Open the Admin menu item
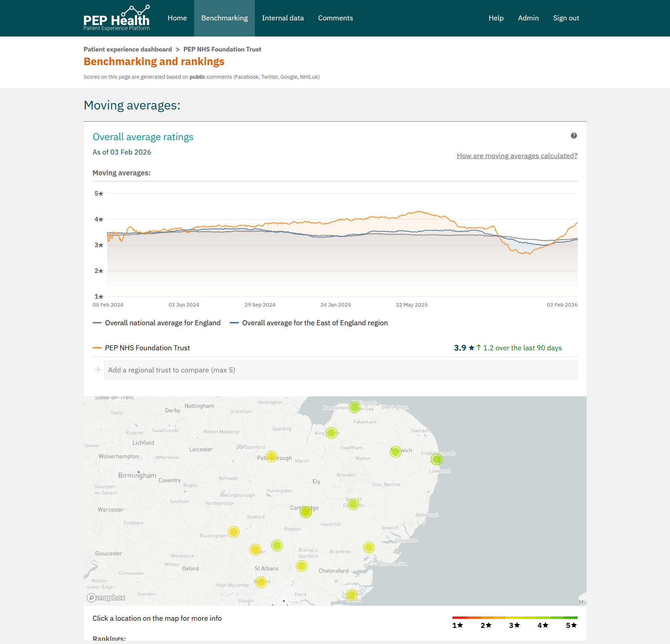 click(x=528, y=18)
